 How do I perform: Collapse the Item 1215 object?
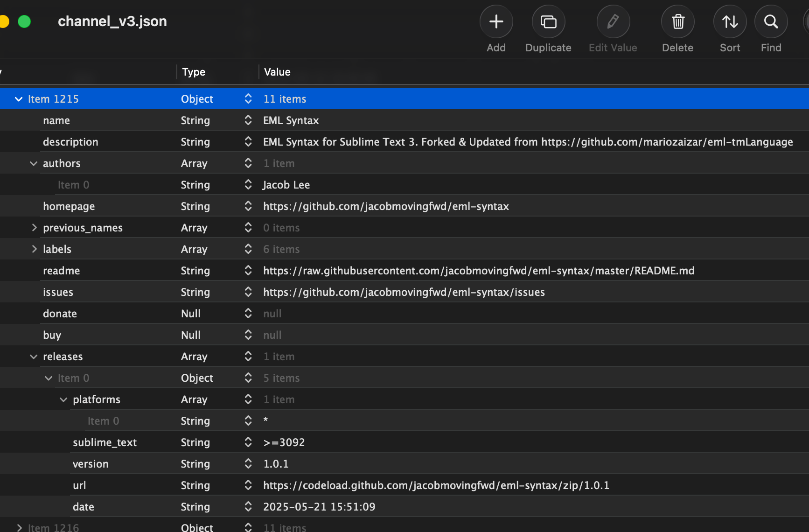(x=18, y=98)
